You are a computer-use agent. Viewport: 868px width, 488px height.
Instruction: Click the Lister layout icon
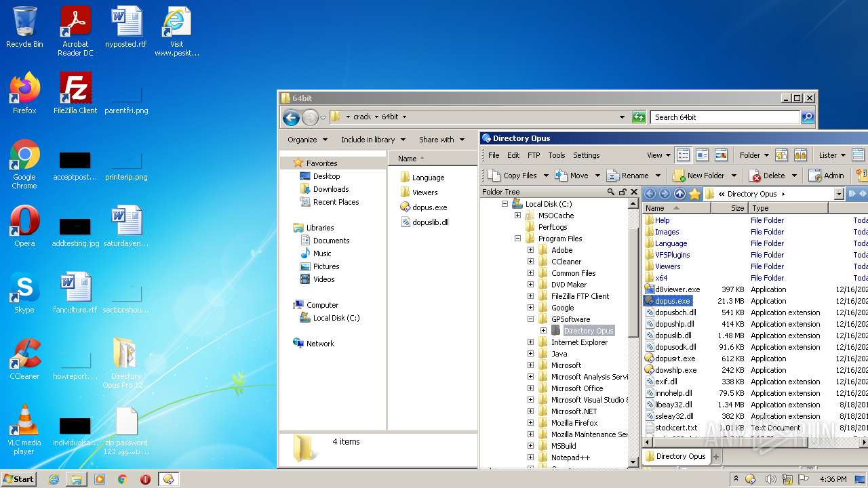point(859,155)
